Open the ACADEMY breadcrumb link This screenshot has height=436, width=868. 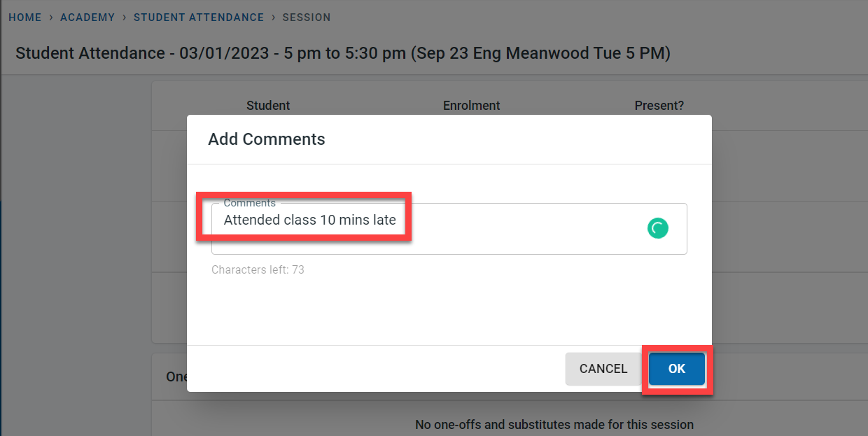[x=87, y=17]
